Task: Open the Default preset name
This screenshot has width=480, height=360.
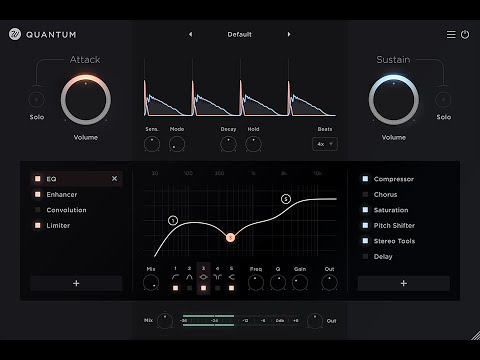Action: coord(239,34)
